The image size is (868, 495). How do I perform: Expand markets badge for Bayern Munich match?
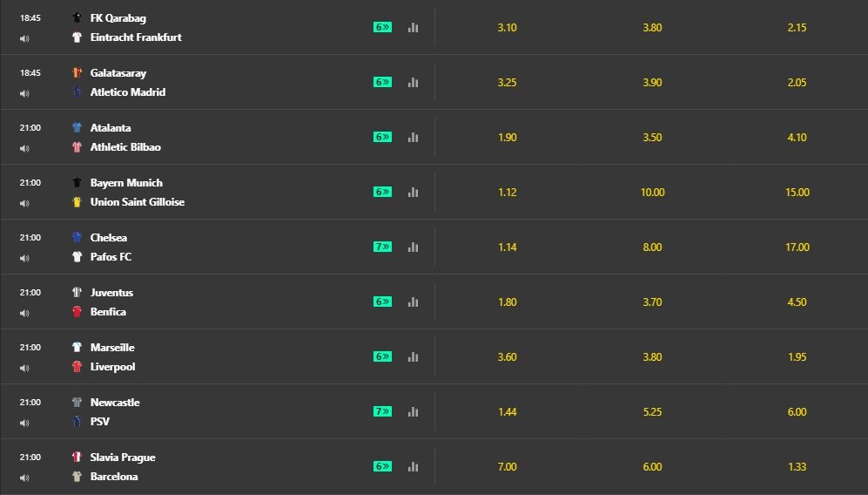pos(382,192)
